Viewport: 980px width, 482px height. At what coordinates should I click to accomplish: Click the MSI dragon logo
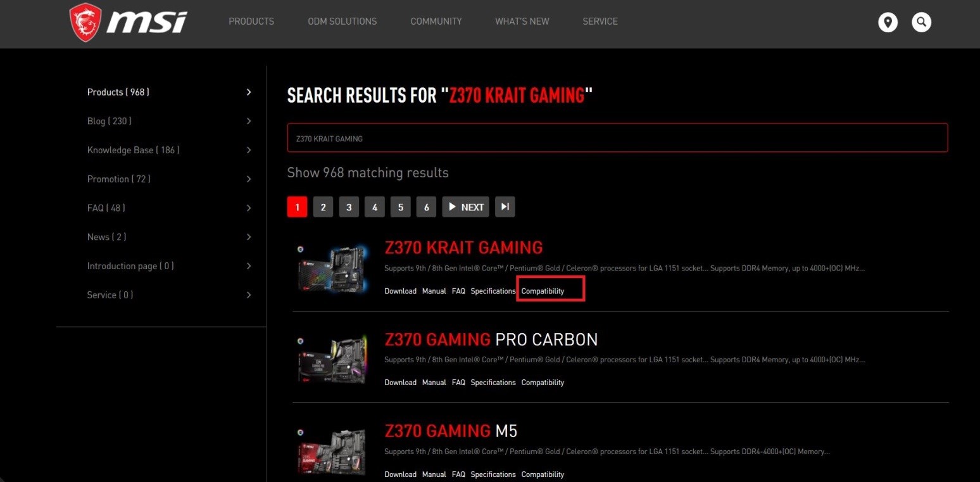[85, 22]
